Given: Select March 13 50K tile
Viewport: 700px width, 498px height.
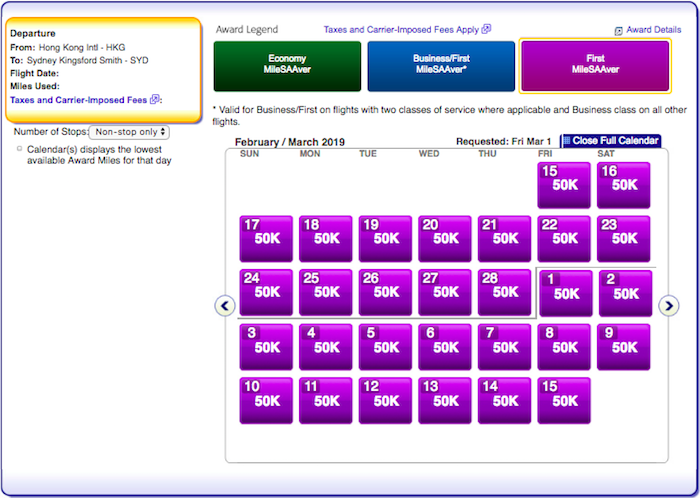Looking at the screenshot, I should pos(445,400).
